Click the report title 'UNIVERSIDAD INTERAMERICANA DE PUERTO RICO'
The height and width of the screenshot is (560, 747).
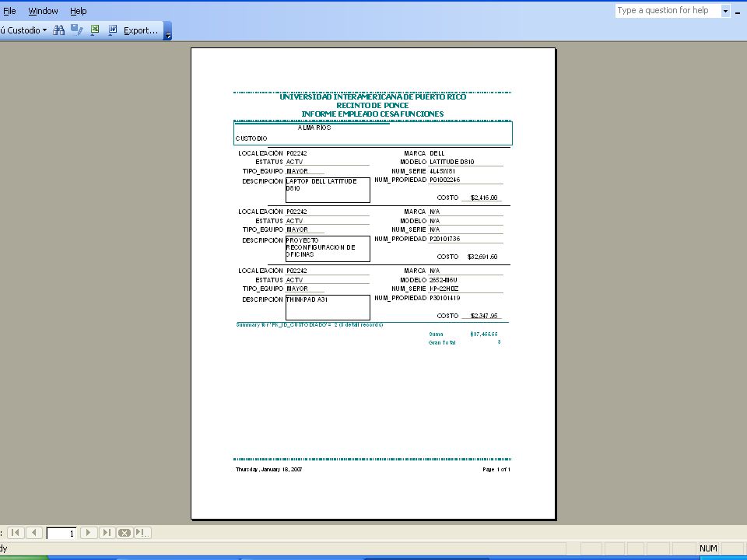[373, 96]
